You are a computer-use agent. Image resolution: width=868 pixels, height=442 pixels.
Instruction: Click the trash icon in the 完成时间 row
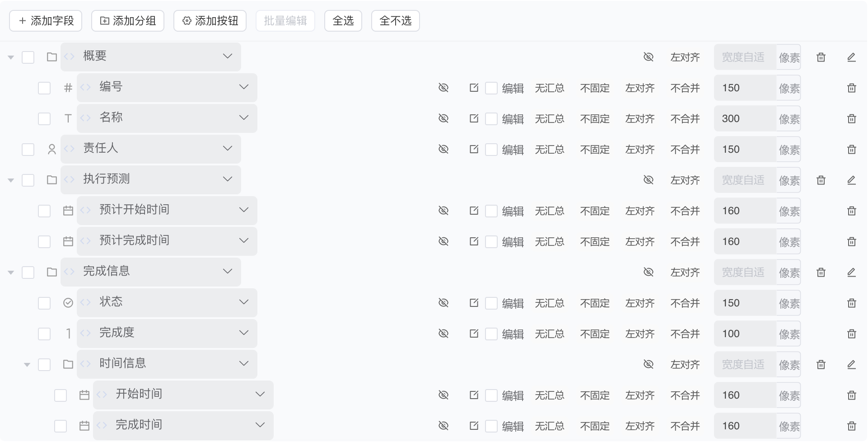[853, 425]
